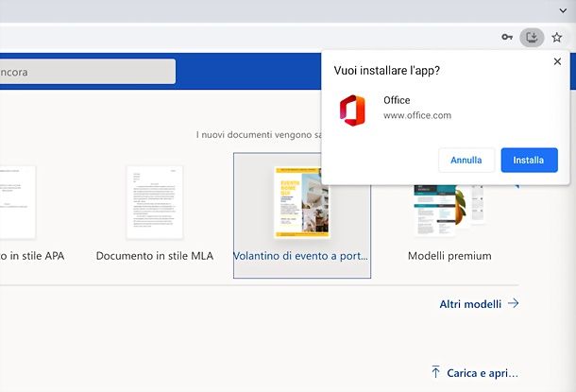Open the Modelli premium thumbnail
The height and width of the screenshot is (392, 576).
point(449,210)
